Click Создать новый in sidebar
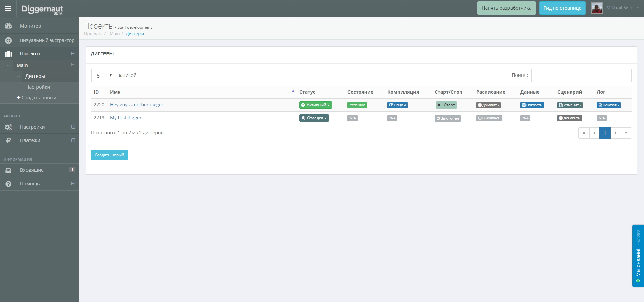Viewport: 644px width, 302px height. click(37, 98)
